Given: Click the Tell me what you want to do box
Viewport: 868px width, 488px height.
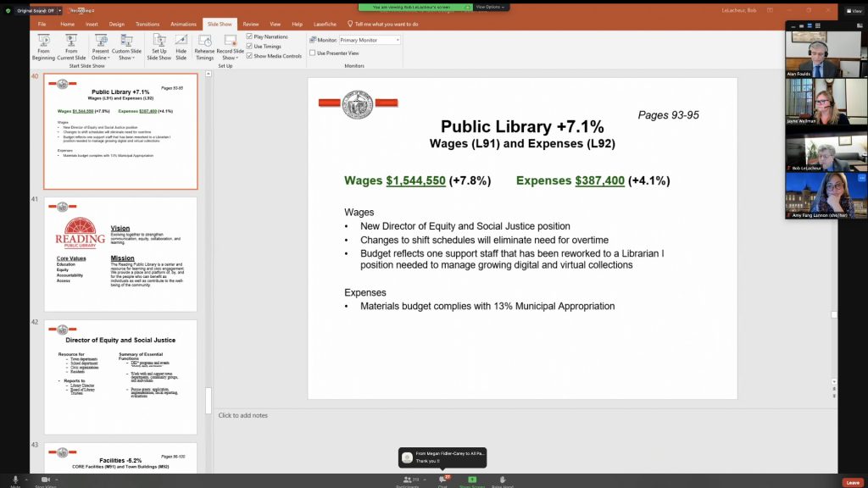Looking at the screenshot, I should tap(387, 25).
